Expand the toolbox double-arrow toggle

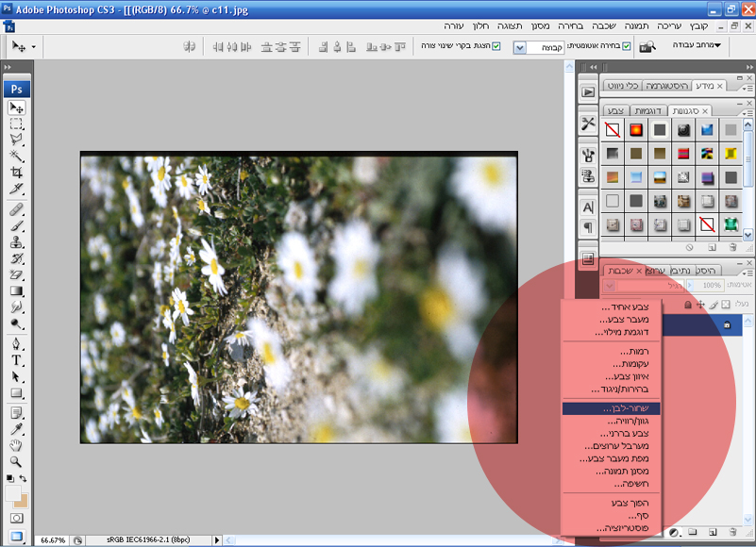point(8,67)
